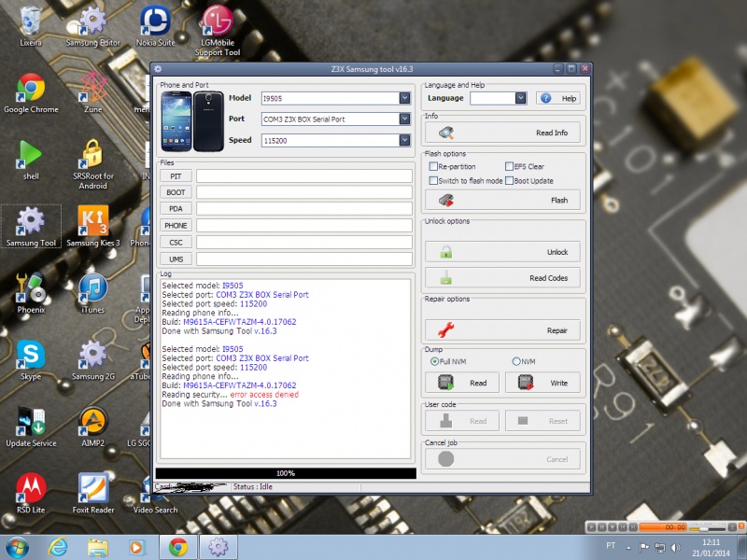Open LGMobile Support Tool shortcut
This screenshot has width=747, height=560.
218,31
